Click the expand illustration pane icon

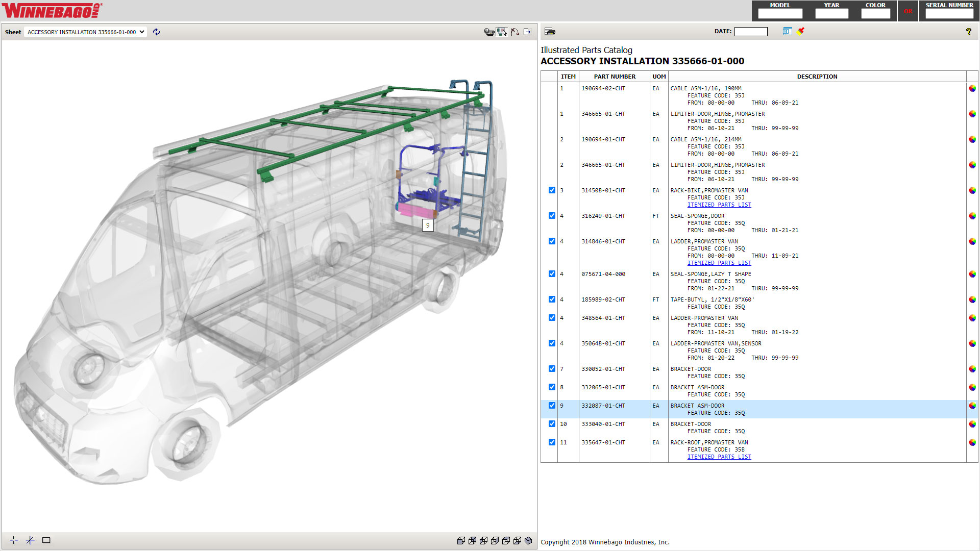[527, 32]
